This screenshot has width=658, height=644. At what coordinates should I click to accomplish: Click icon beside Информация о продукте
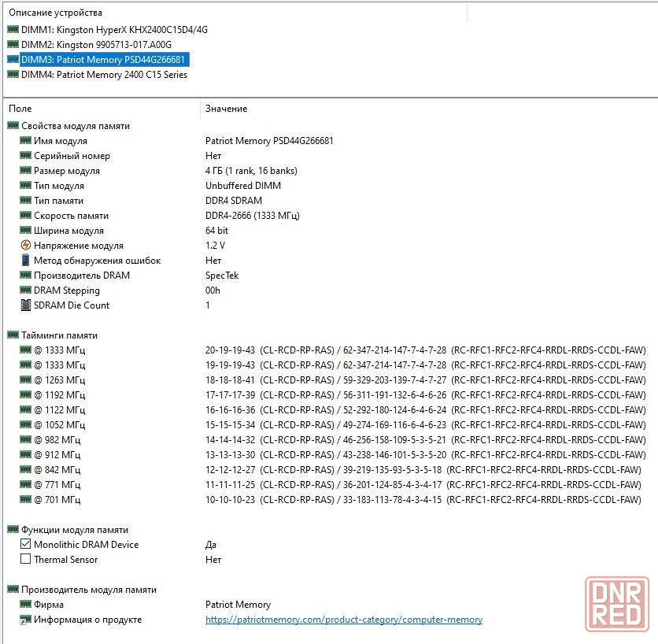pyautogui.click(x=26, y=620)
